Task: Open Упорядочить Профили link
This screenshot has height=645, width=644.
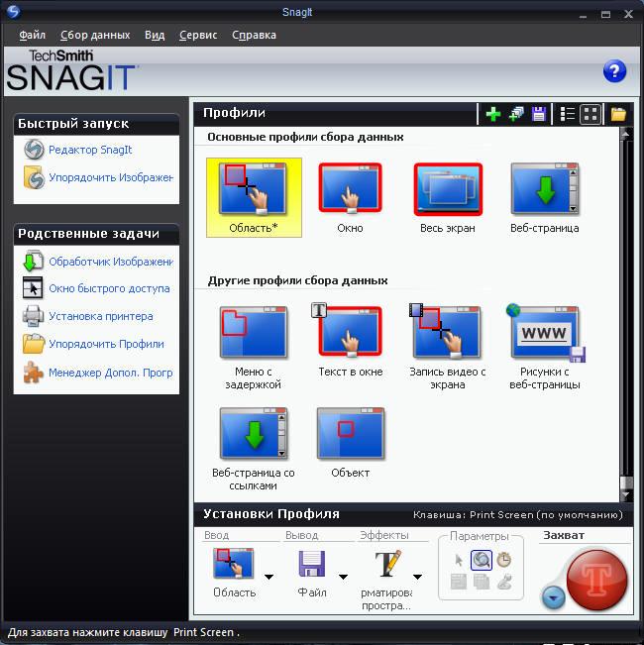Action: point(106,344)
